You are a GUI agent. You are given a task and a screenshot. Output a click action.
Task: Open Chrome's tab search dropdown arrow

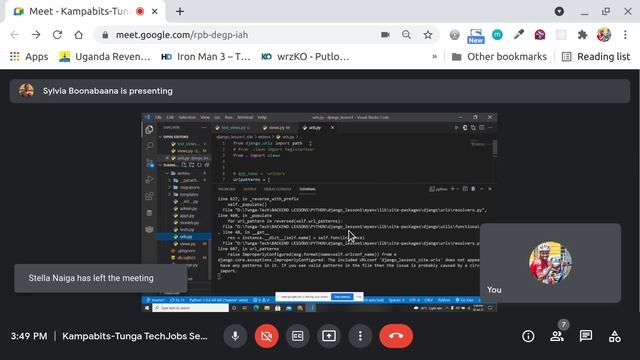pyautogui.click(x=559, y=11)
